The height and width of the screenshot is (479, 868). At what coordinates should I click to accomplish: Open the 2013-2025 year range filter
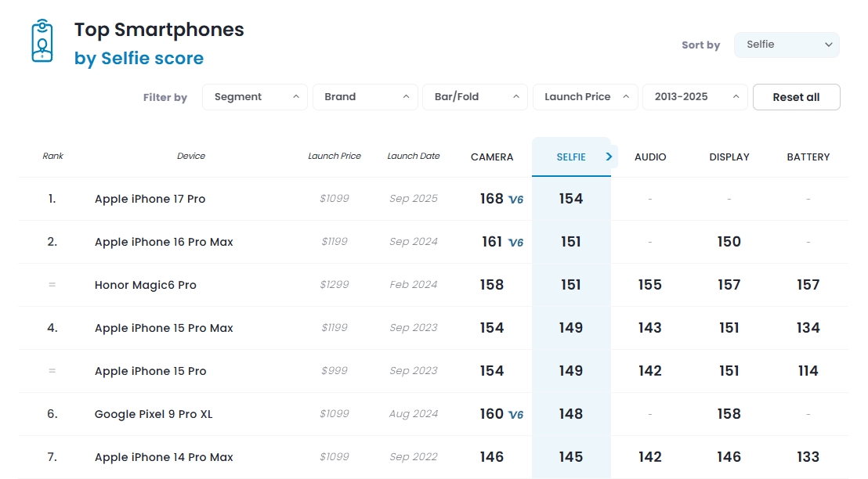[x=695, y=97]
